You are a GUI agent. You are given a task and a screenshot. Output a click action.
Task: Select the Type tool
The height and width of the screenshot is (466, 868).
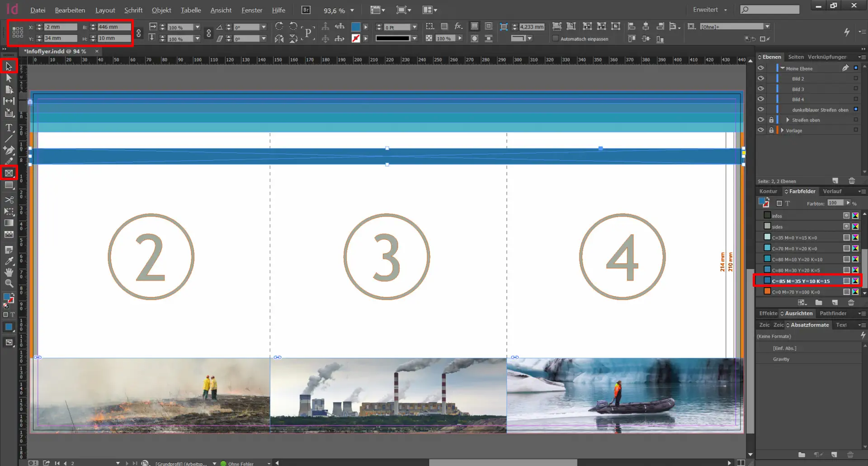(x=9, y=128)
